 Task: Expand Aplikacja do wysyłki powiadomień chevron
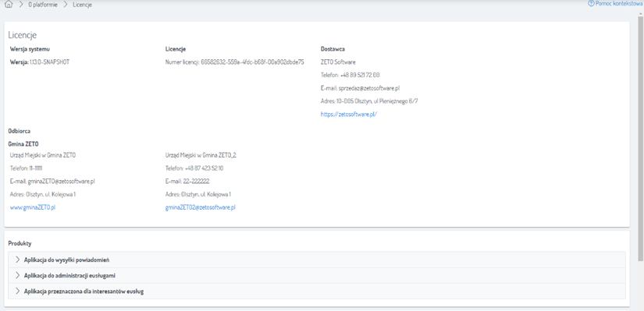point(17,260)
